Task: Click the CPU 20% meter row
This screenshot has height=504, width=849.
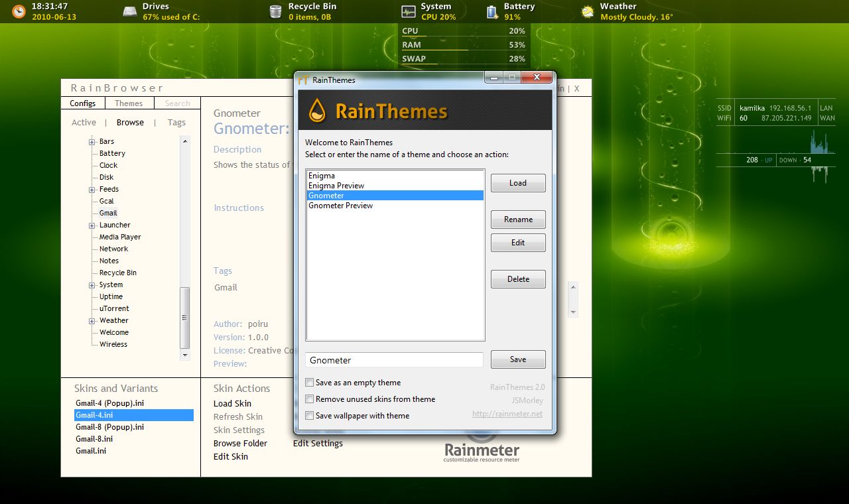Action: pos(464,31)
